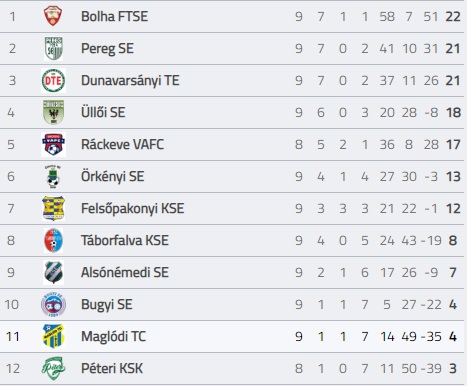Select the Dunavarsányi TE DTE badge

pos(53,81)
